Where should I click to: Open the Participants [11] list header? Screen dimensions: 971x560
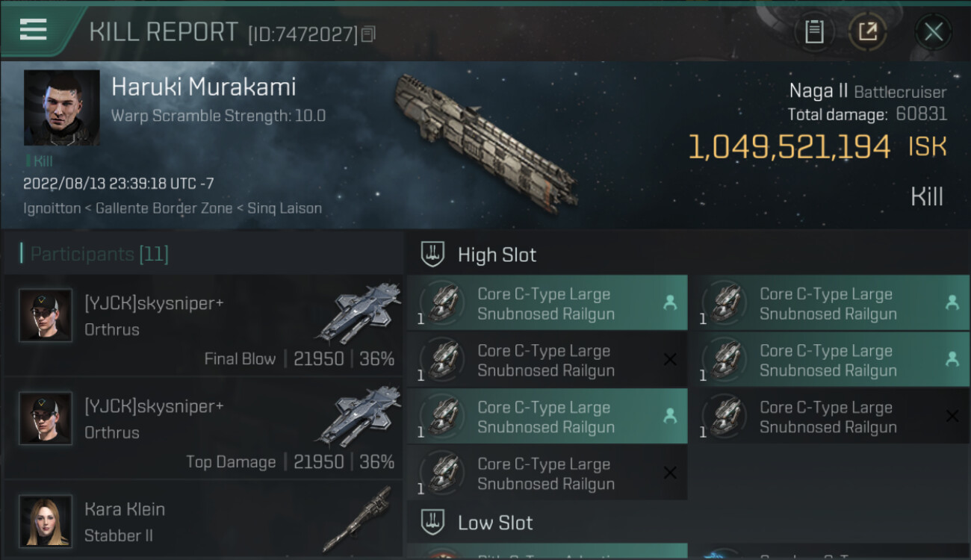(99, 254)
